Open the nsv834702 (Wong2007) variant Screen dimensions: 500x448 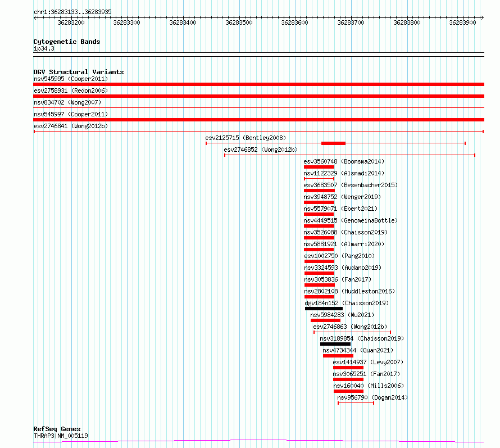(x=67, y=102)
